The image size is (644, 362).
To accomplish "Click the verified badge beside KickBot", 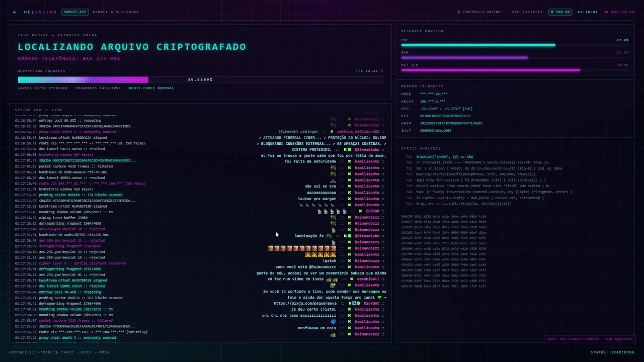I will pyautogui.click(x=358, y=303).
